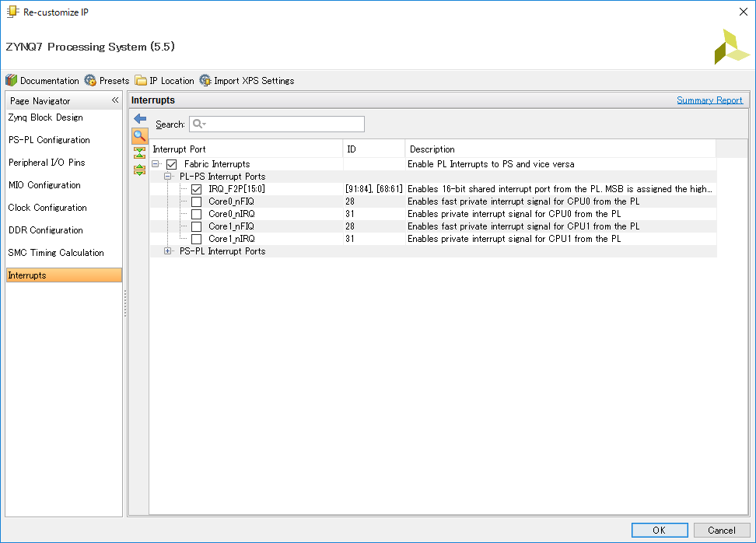Click the blue back arrow icon
Viewport: 756px width, 543px height.
coord(140,118)
